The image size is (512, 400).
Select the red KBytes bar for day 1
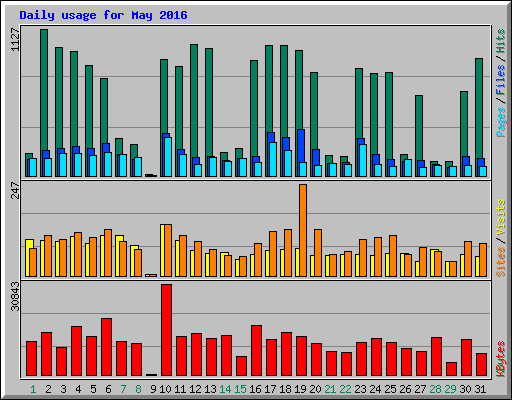tap(31, 358)
